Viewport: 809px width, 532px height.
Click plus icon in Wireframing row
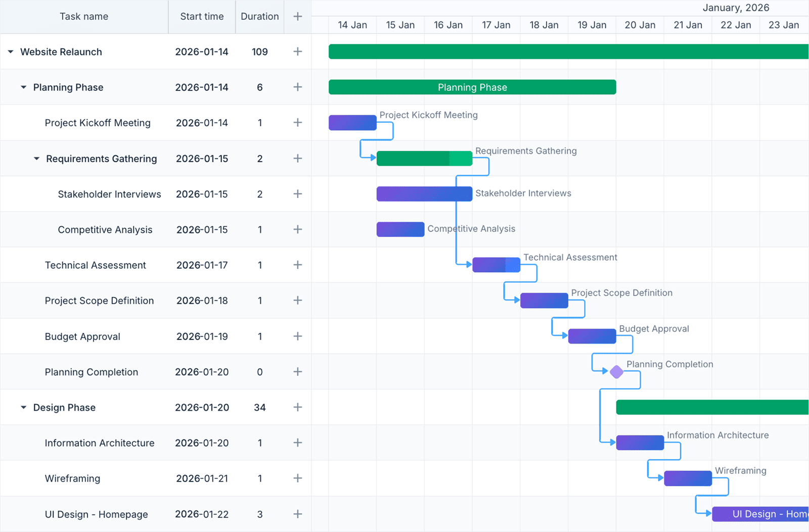[x=298, y=478]
